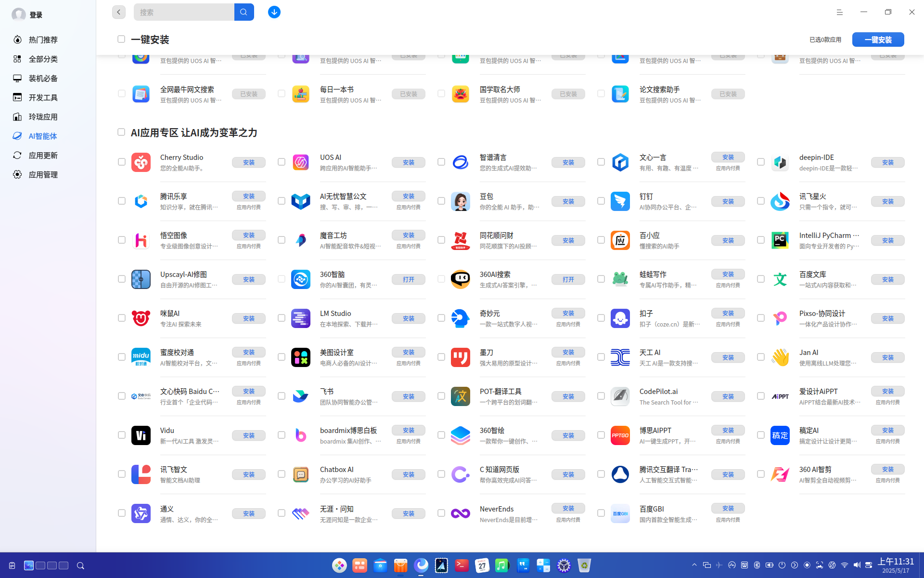Viewport: 924px width, 578px height.
Task: Open 应用更新 page
Action: (x=43, y=155)
